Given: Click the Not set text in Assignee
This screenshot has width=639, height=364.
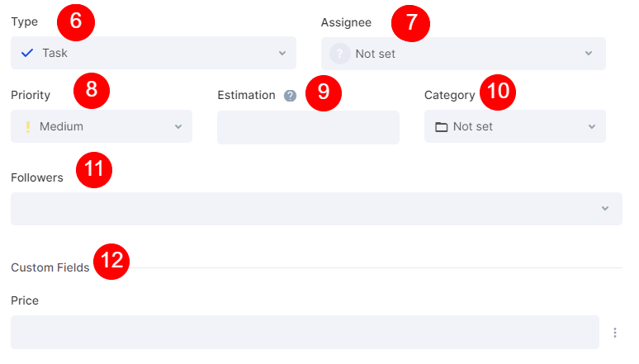Looking at the screenshot, I should pyautogui.click(x=376, y=54).
